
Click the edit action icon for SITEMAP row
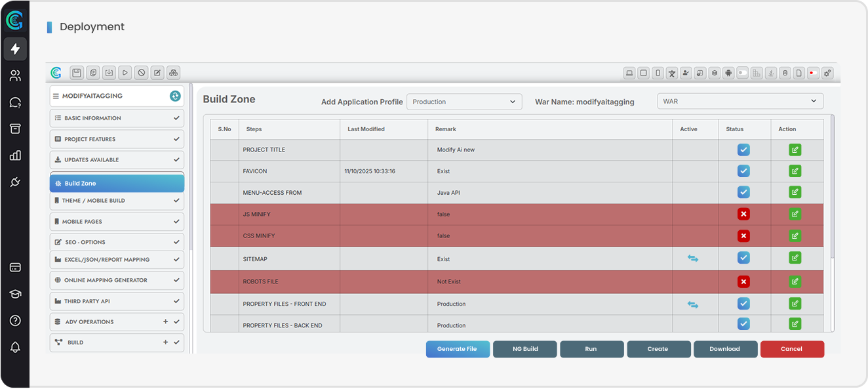[x=795, y=258]
